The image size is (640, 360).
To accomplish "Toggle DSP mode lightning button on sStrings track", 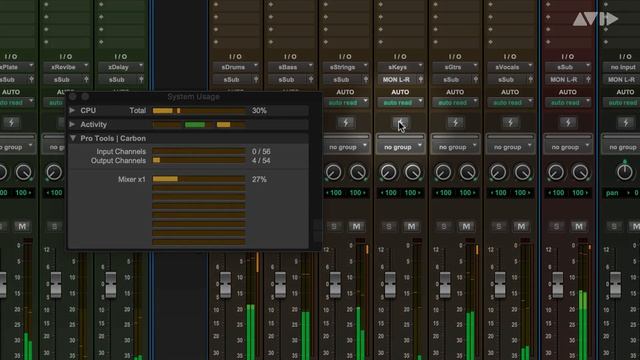I will (346, 122).
